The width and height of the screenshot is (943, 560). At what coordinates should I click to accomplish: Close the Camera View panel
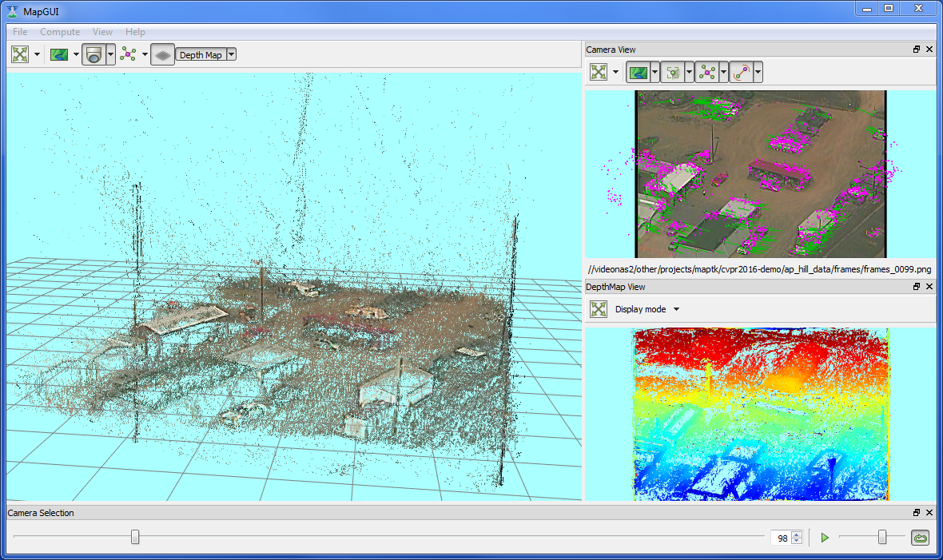(929, 50)
